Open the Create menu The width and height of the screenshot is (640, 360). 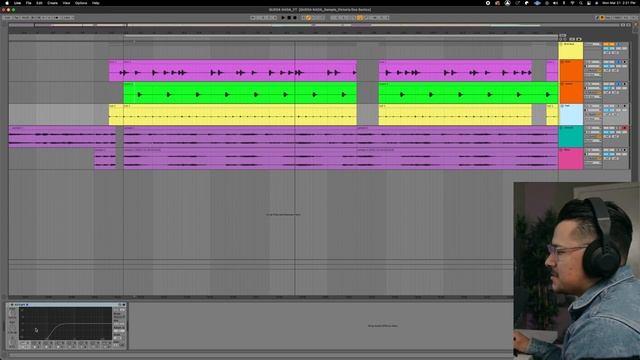(52, 3)
